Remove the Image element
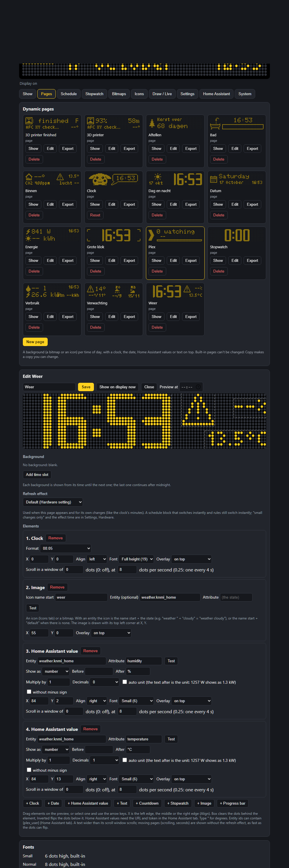Image resolution: width=289 pixels, height=868 pixels. [57, 587]
